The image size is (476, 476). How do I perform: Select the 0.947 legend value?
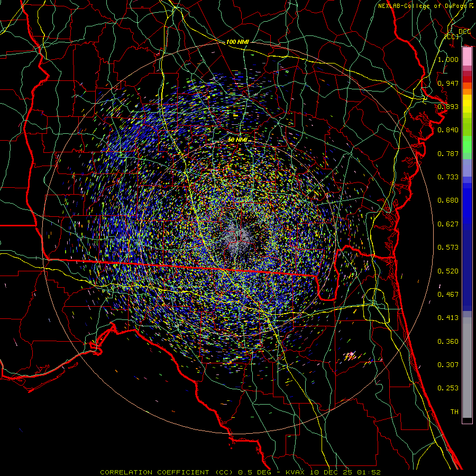(448, 83)
